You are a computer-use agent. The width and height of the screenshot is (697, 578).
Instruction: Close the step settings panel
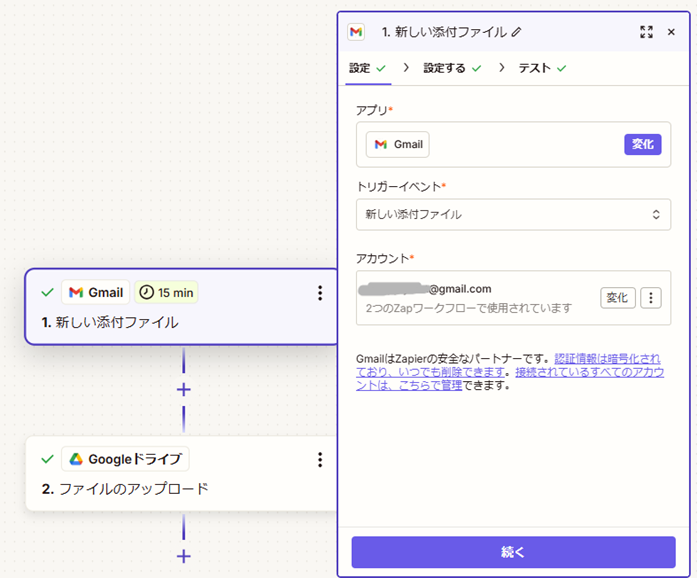pos(671,32)
